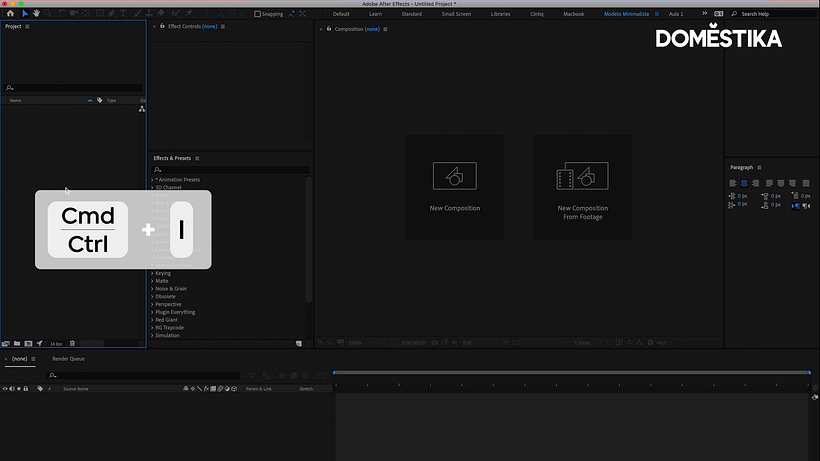Switch to the Render Queue tab
Screen dimensions: 820x461
point(68,359)
